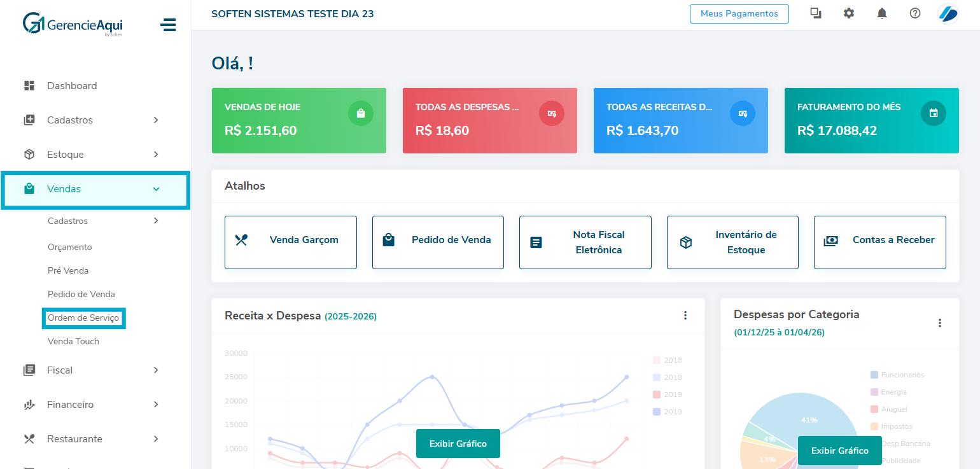Collapse the sidebar with the hamburger icon
Screen dimensions: 980x469
coord(168,25)
